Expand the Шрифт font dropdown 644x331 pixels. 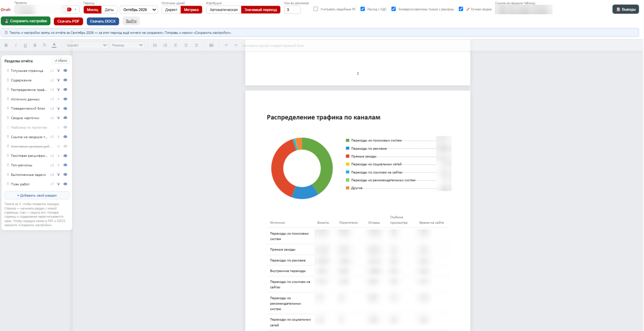[x=86, y=45]
